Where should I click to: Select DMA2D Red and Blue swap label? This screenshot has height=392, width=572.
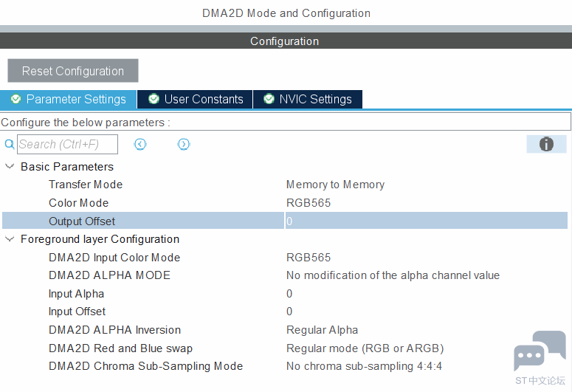point(121,348)
